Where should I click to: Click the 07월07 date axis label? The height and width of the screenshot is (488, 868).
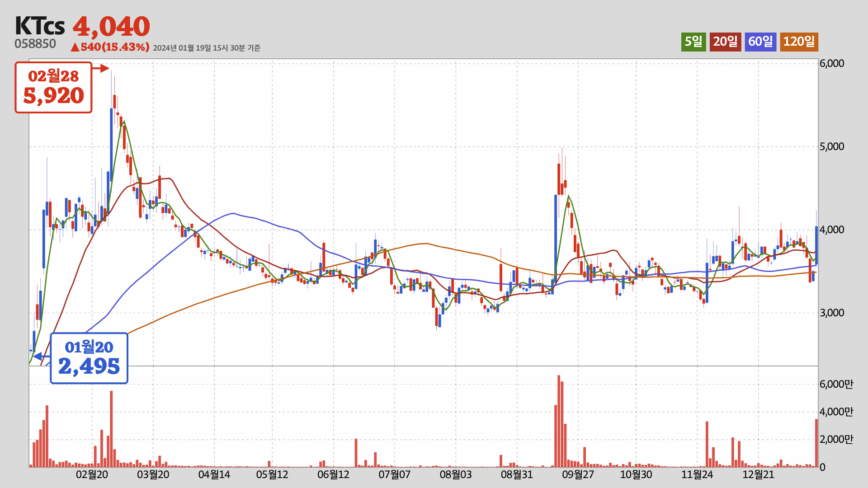(x=395, y=475)
